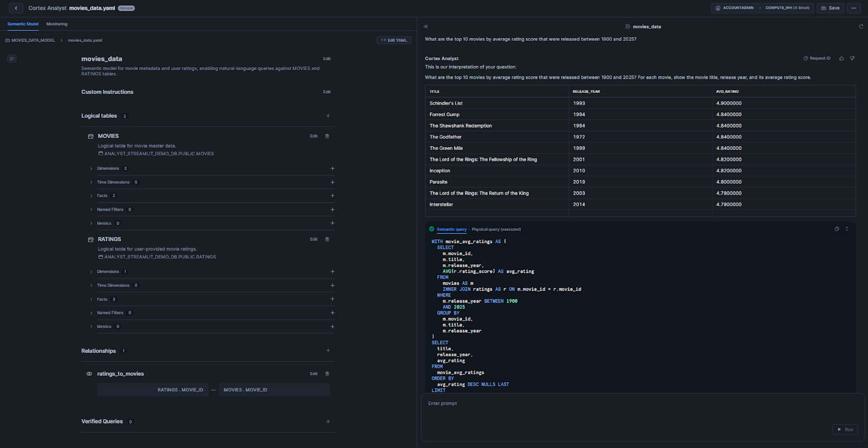Click the back arrow button at top left
The height and width of the screenshot is (448, 868).
[16, 8]
